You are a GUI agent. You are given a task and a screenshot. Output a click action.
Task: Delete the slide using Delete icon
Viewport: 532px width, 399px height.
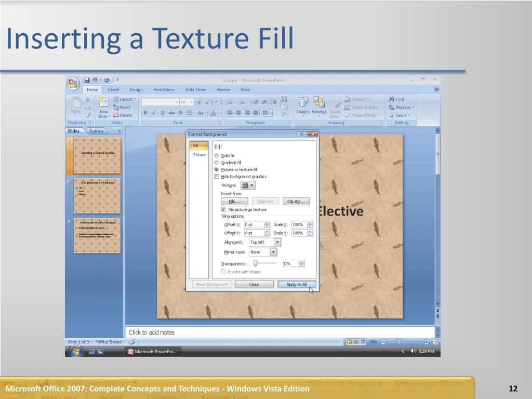point(116,115)
